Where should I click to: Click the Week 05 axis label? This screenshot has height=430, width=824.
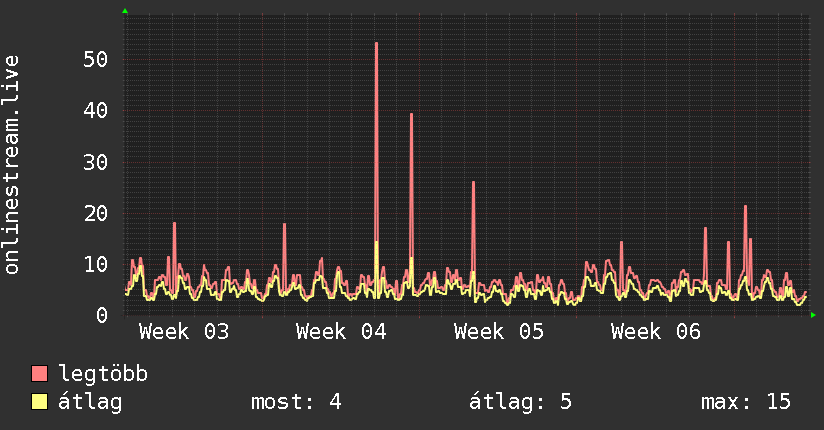(x=499, y=332)
